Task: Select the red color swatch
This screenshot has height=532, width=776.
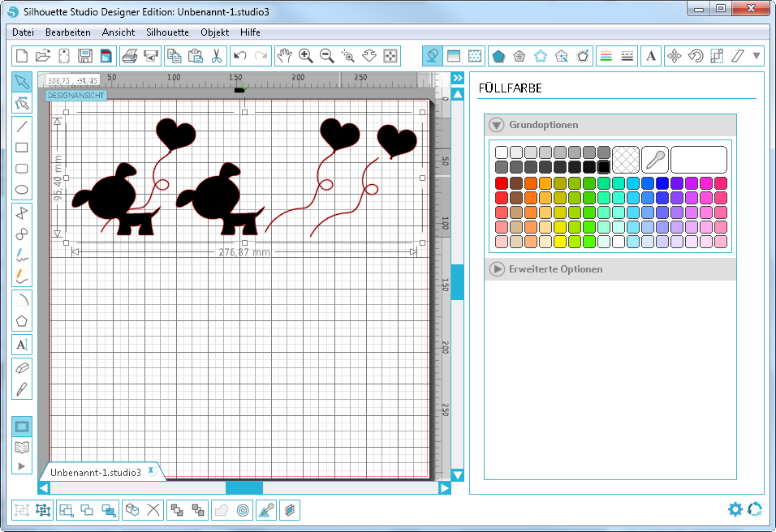Action: [x=502, y=183]
